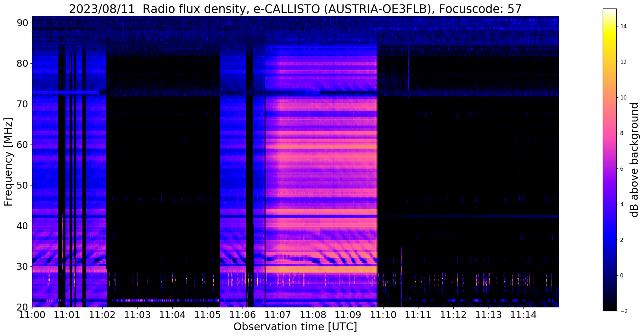Click the 11:02 time tick label
The width and height of the screenshot is (644, 336).
point(102,315)
